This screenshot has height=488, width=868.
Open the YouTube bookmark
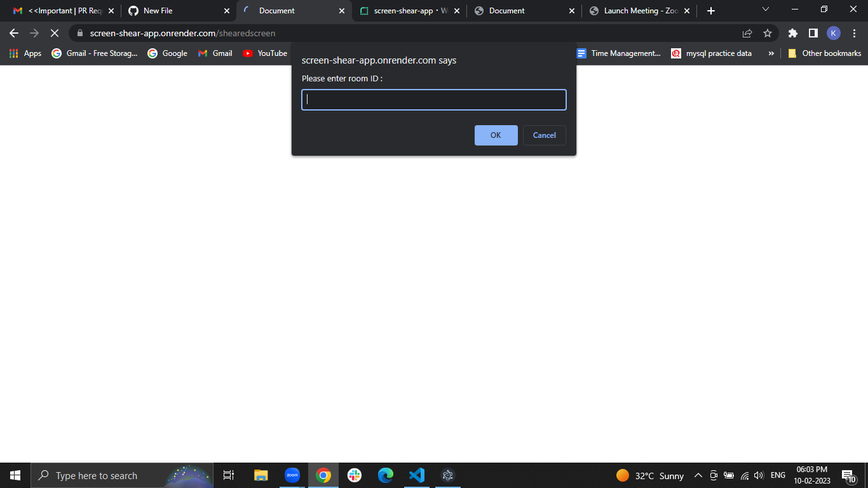(x=265, y=53)
